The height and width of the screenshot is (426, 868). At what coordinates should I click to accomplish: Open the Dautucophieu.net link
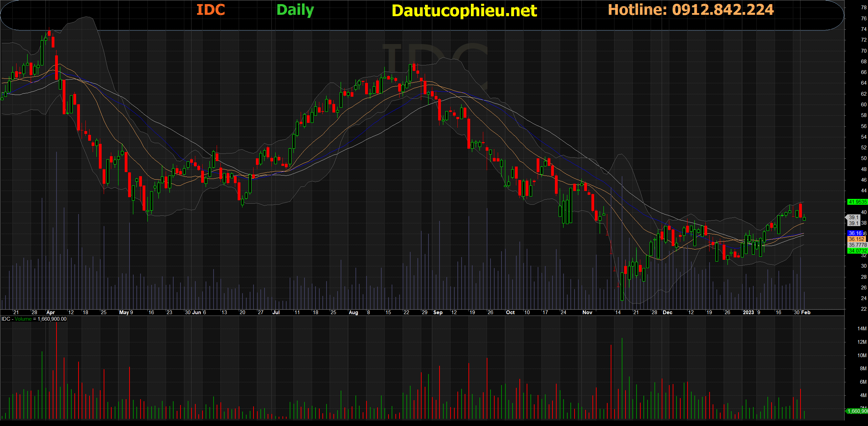pos(464,11)
